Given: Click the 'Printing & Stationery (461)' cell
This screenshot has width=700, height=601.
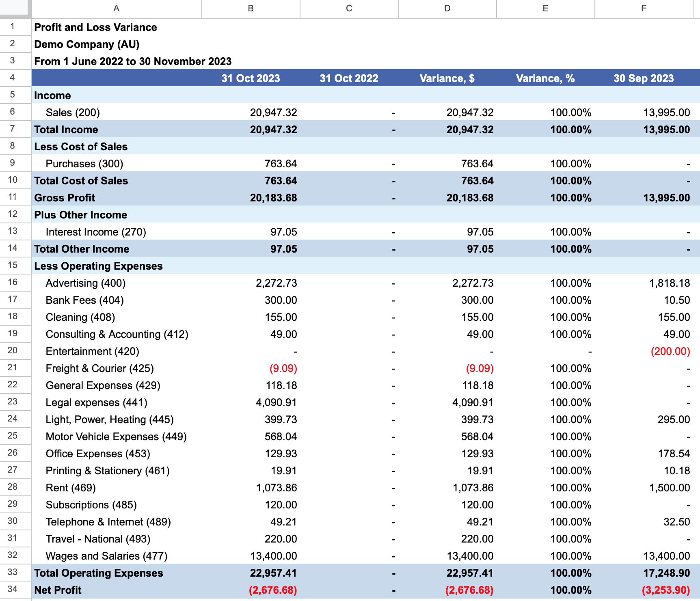Looking at the screenshot, I should pyautogui.click(x=117, y=471).
